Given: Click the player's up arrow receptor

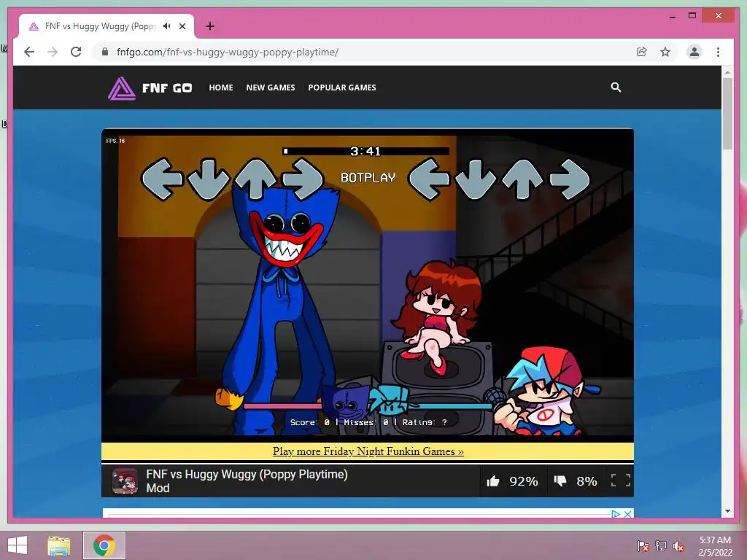Looking at the screenshot, I should 522,179.
